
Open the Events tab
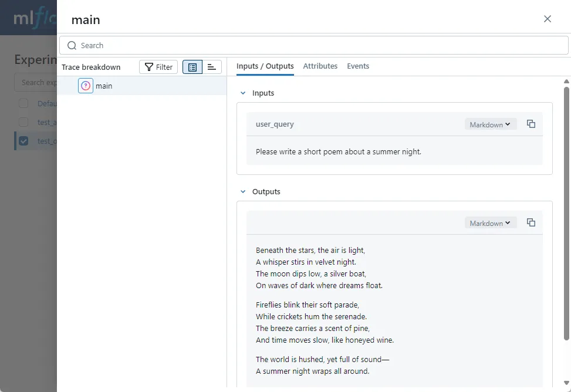click(x=358, y=66)
